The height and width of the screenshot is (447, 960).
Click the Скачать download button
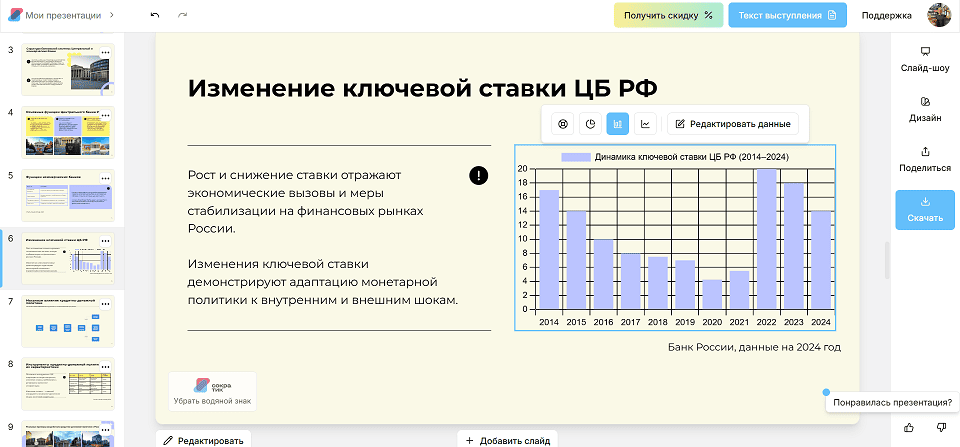[924, 210]
